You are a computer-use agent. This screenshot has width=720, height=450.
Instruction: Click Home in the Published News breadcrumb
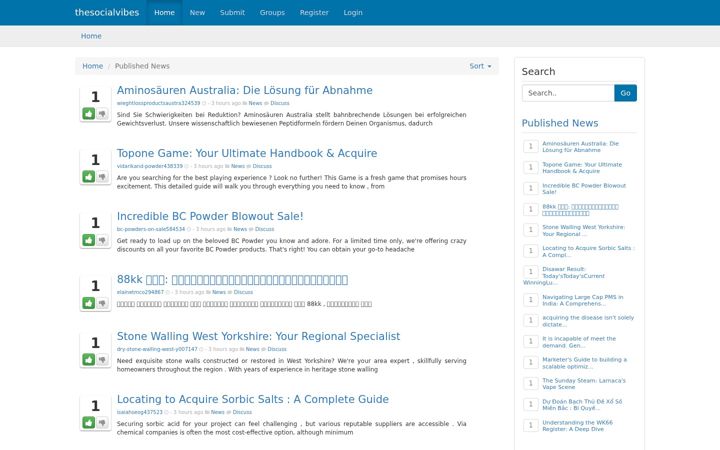coord(93,66)
